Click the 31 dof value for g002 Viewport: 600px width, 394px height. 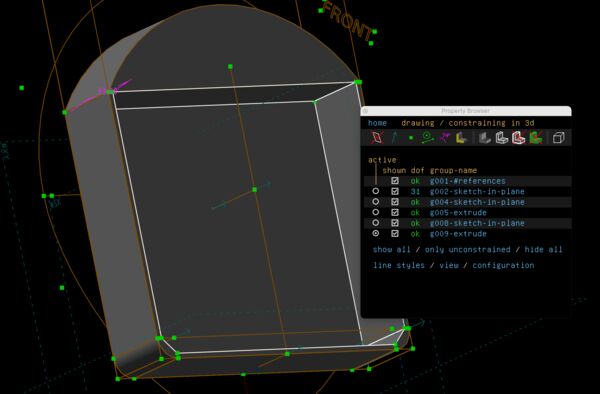[x=415, y=191]
